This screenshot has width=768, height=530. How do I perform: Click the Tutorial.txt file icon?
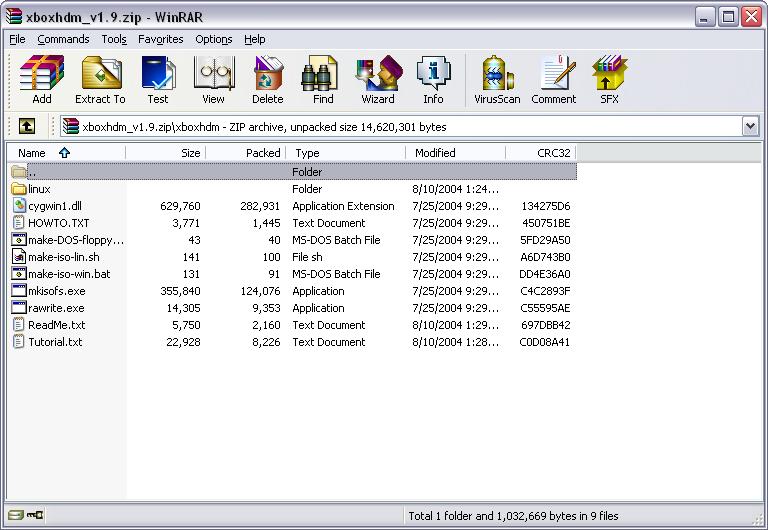(x=19, y=342)
